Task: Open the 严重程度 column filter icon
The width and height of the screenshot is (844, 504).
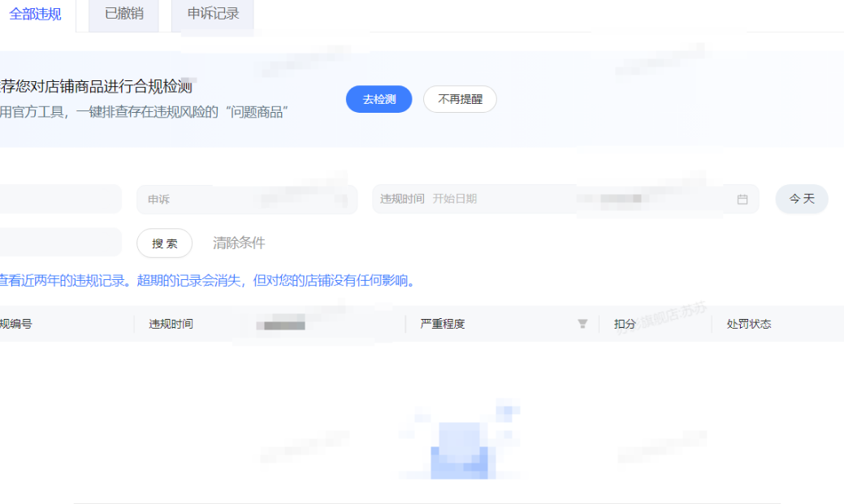Action: click(582, 324)
